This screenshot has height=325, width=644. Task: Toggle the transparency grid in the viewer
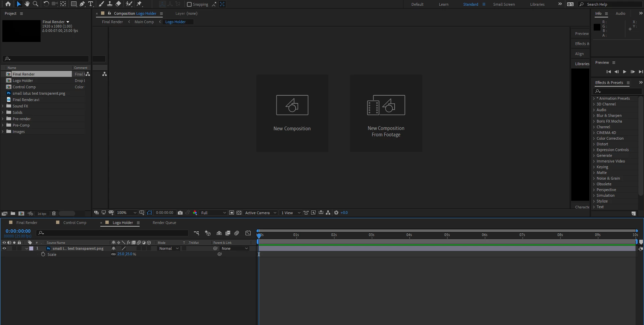point(239,213)
